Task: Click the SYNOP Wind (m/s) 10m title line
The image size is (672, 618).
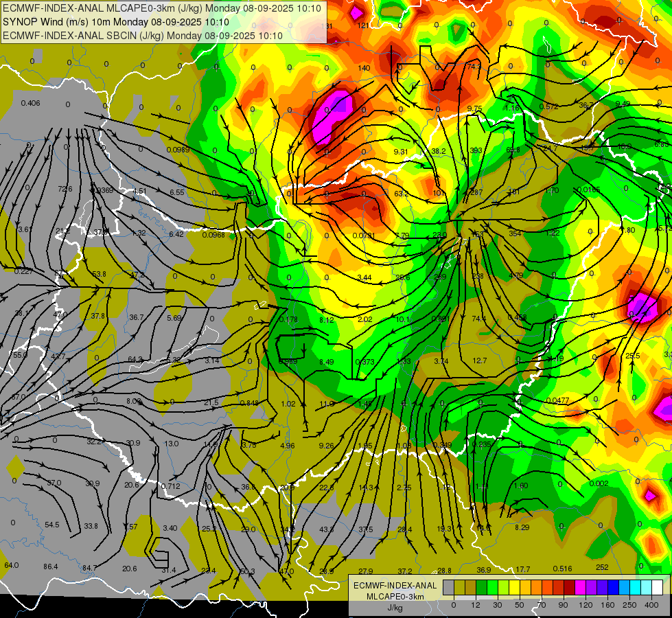Action: [x=116, y=22]
